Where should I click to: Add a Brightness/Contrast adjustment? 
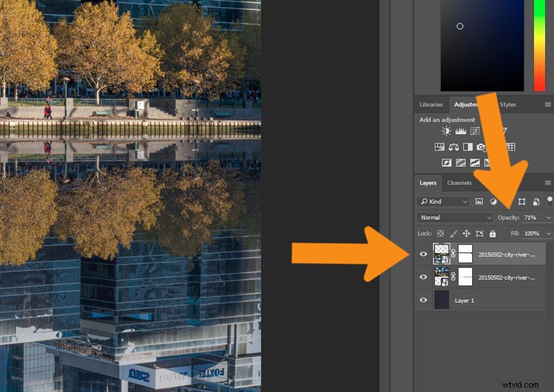click(x=446, y=131)
